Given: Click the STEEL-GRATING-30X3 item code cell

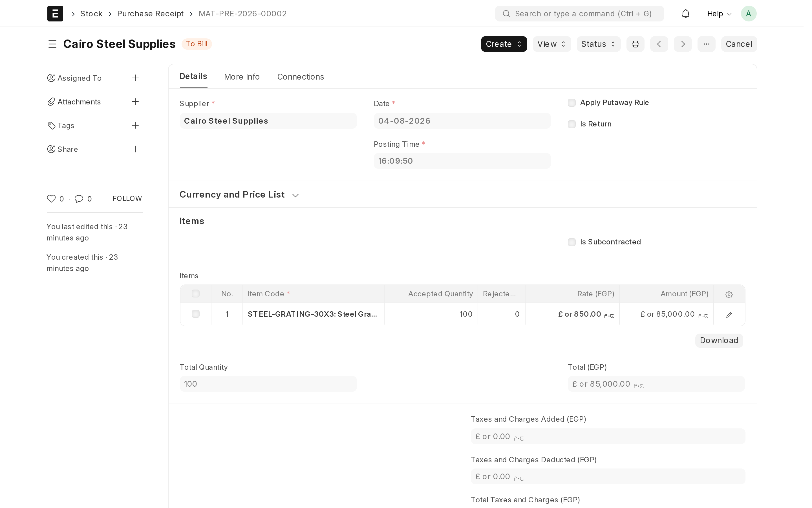Looking at the screenshot, I should click(x=313, y=314).
